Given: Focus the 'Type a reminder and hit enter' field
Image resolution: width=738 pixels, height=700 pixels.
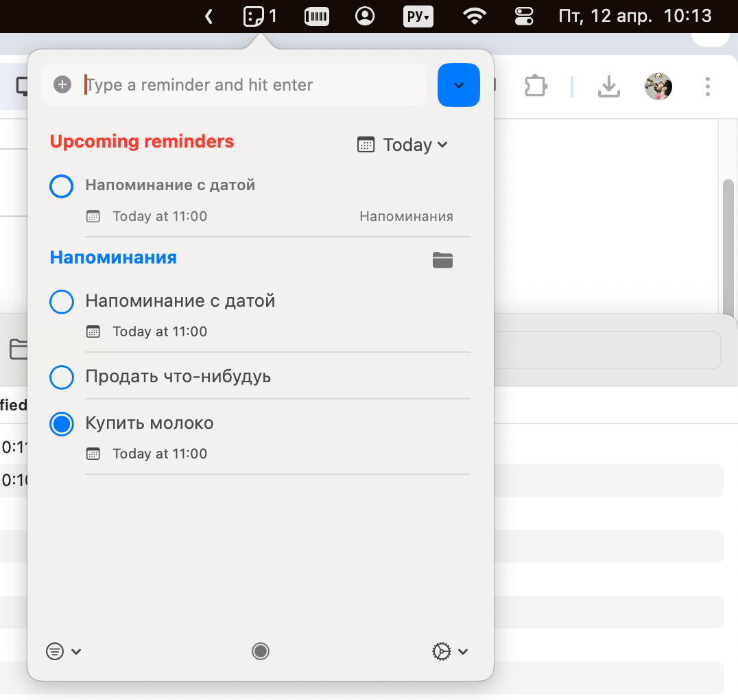Looking at the screenshot, I should tap(234, 85).
